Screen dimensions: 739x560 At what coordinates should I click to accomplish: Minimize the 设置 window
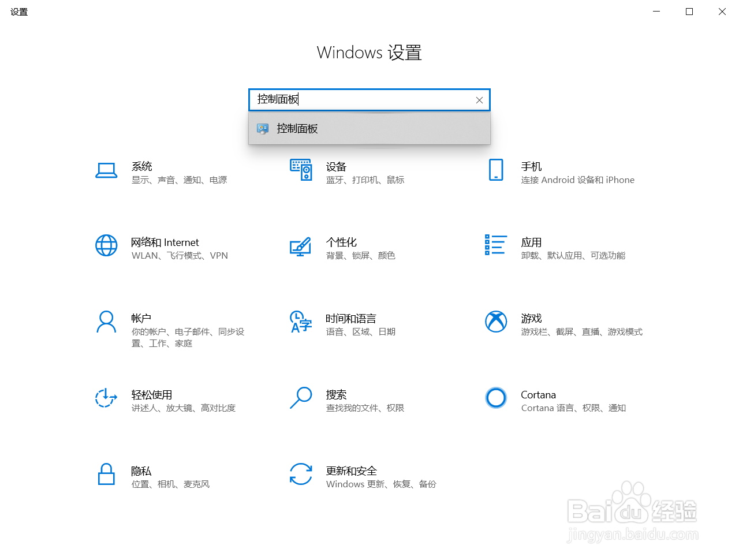click(x=656, y=12)
